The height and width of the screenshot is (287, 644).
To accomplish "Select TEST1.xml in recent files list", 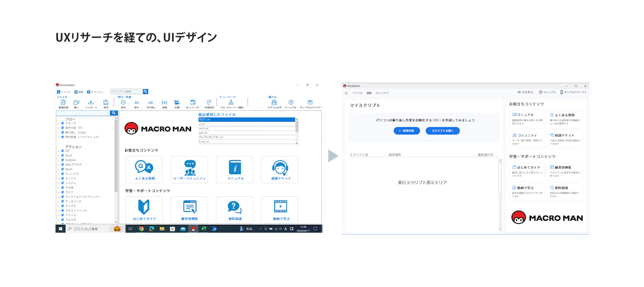I will pyautogui.click(x=247, y=120).
